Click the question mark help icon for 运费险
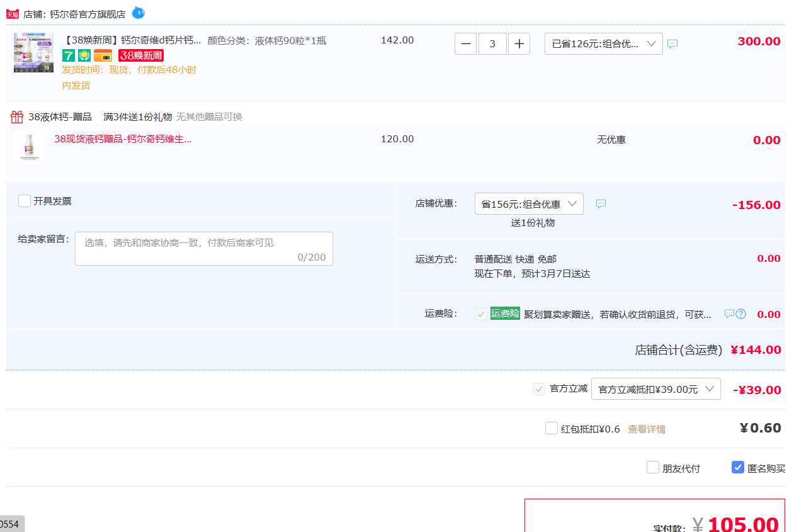Viewport: 794px width, 532px height. 740,314
